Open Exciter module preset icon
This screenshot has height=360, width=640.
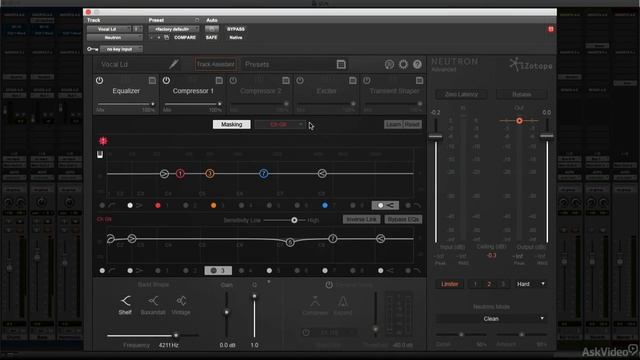pyautogui.click(x=353, y=80)
